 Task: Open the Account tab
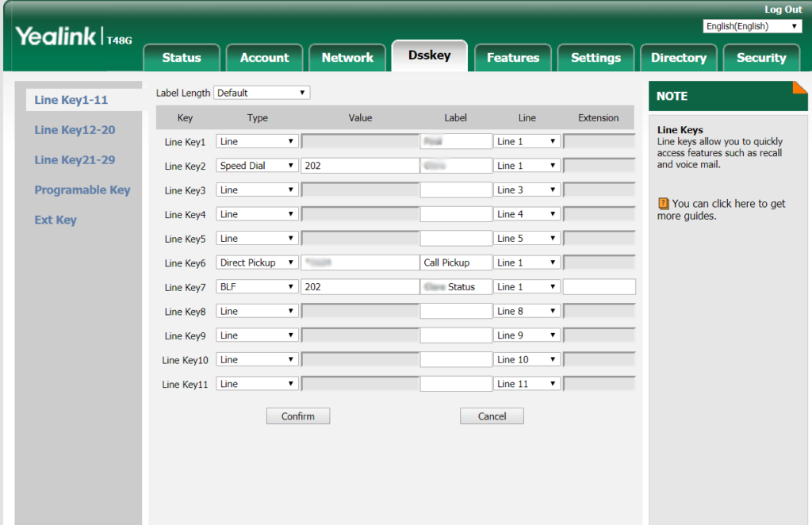[264, 58]
